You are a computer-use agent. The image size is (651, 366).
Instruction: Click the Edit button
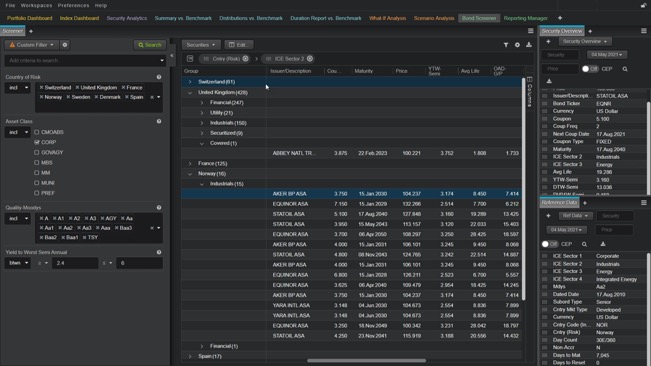[x=238, y=45]
